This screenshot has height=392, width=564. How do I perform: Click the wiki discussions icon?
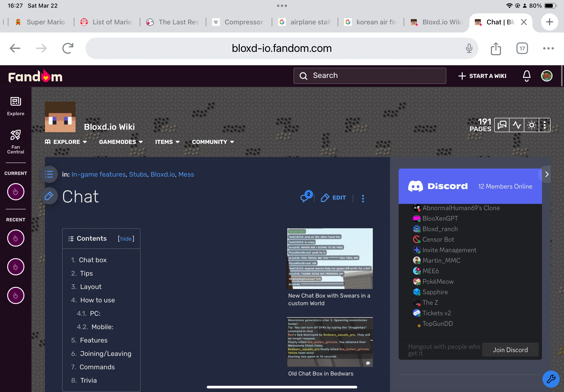pyautogui.click(x=502, y=125)
